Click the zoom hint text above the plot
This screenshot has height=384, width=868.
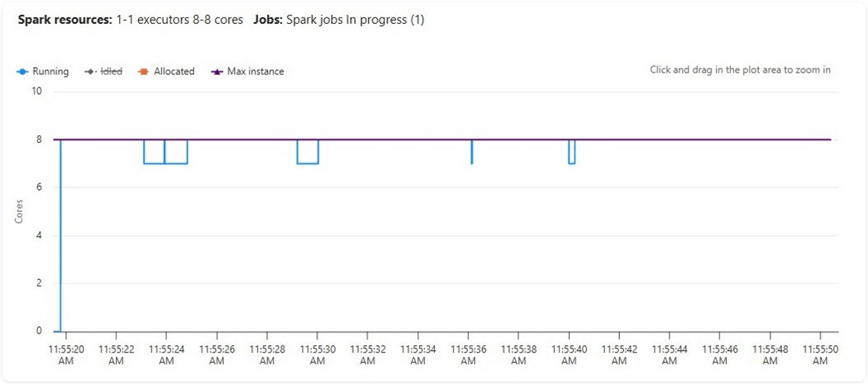(740, 70)
